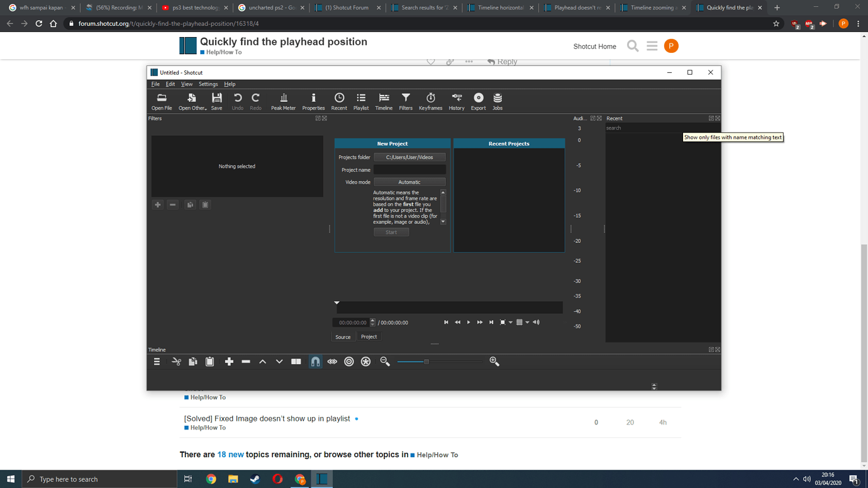Open the Export panel

pos(478,101)
